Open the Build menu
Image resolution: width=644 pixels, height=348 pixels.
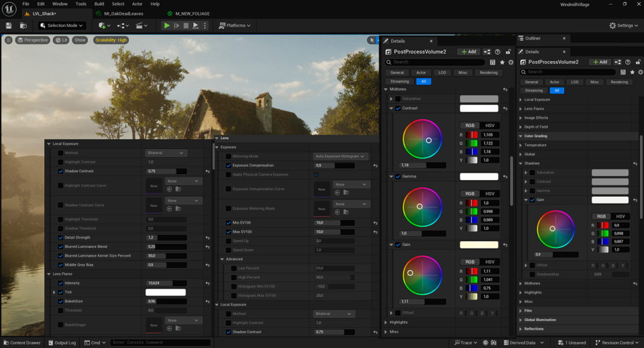point(99,4)
